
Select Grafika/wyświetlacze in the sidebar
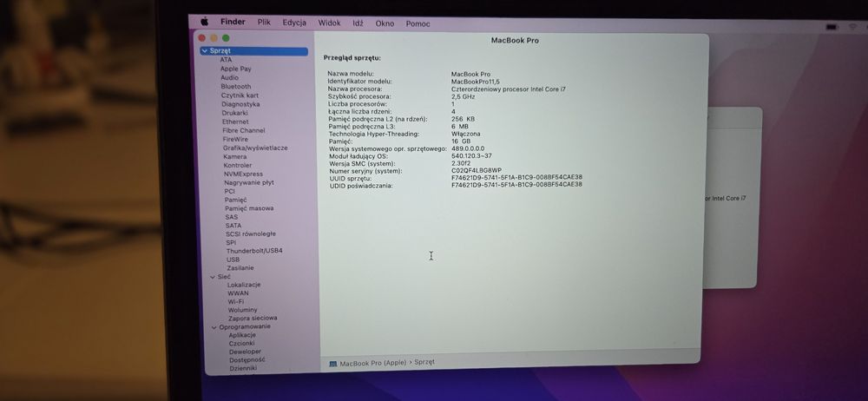[255, 148]
